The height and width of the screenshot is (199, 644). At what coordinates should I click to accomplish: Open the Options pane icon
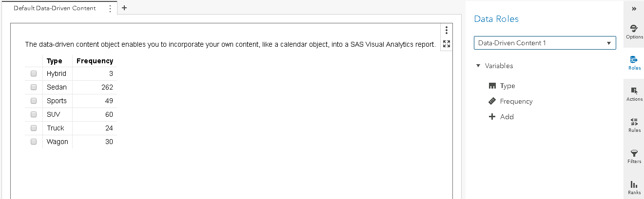[x=634, y=32]
